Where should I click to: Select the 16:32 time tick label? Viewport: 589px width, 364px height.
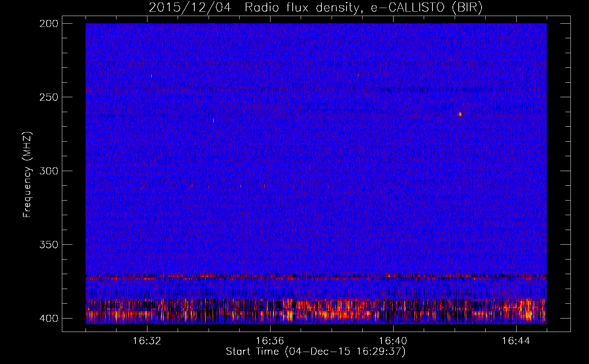(147, 341)
